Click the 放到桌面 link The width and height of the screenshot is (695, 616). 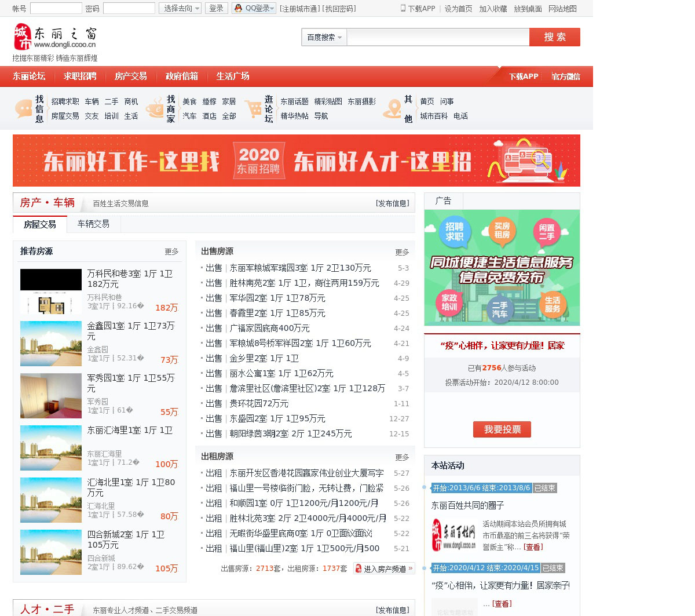[x=528, y=9]
